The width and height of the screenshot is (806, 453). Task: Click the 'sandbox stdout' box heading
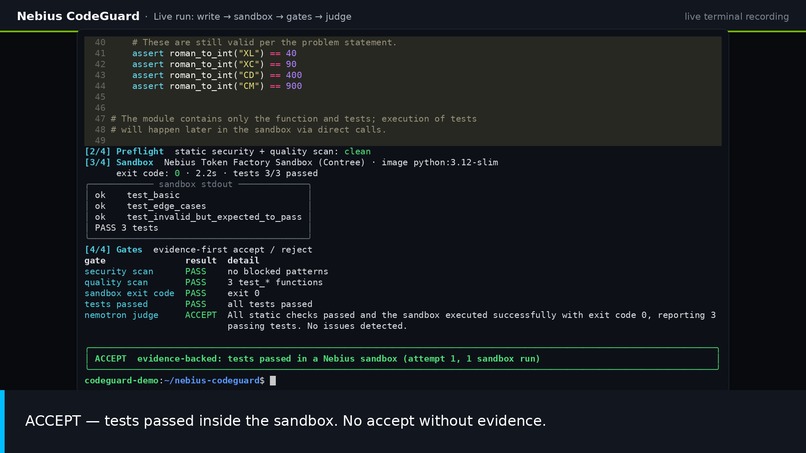coord(195,184)
